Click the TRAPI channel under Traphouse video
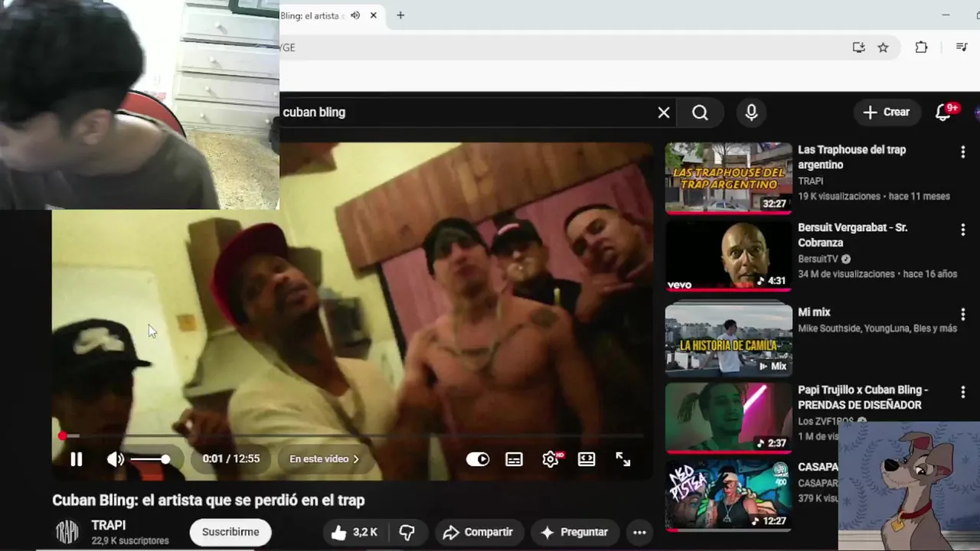The width and height of the screenshot is (980, 551). click(x=811, y=181)
